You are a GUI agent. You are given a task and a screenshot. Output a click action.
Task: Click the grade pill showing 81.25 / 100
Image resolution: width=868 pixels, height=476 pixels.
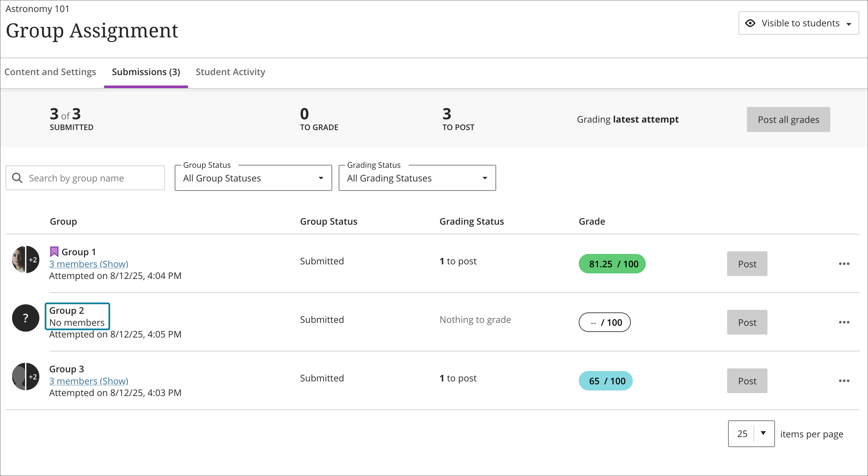612,264
